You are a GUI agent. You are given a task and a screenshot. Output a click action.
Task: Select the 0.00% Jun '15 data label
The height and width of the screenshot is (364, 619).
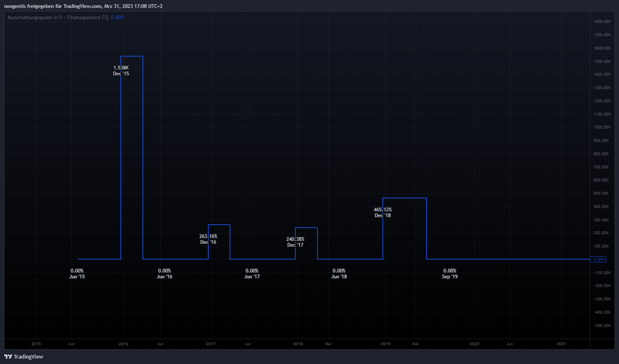77,274
